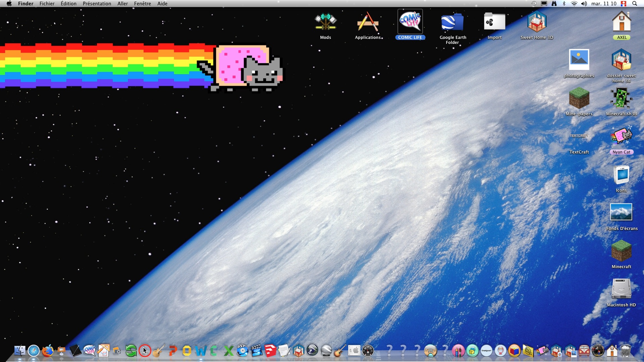Click the date mar. 11 10
This screenshot has width=644, height=362.
click(x=604, y=4)
